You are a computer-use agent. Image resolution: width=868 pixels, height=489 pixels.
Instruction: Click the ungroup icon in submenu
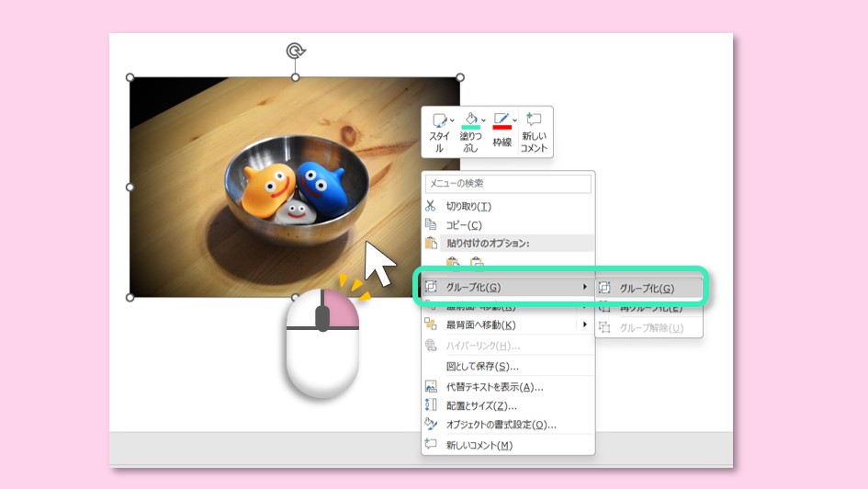(604, 328)
